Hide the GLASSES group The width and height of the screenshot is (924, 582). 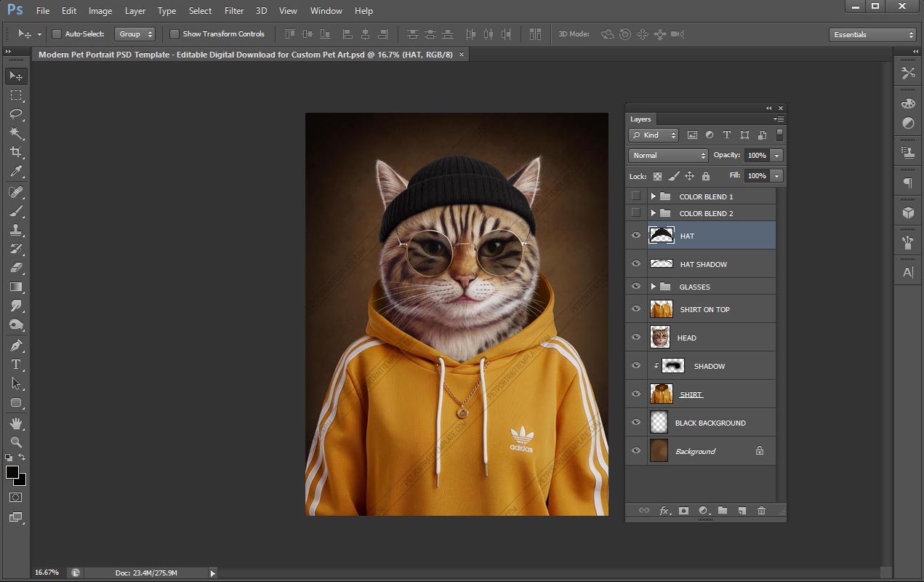click(636, 287)
